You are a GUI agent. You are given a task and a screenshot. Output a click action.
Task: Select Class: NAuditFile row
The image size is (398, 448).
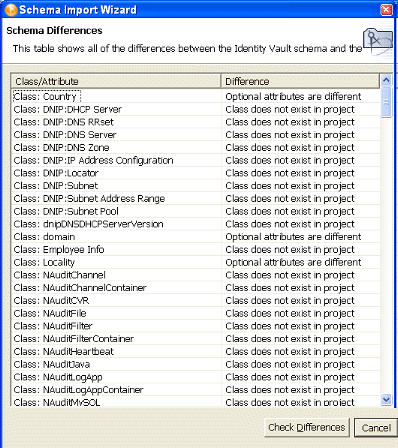click(x=196, y=313)
